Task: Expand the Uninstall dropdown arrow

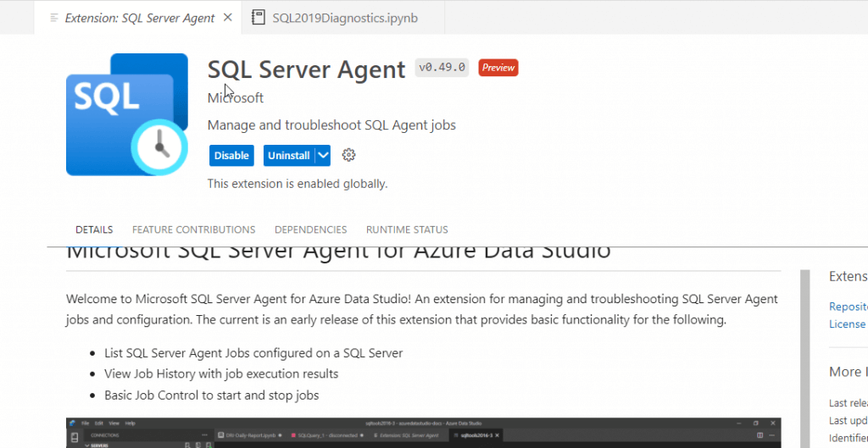Action: pyautogui.click(x=322, y=155)
